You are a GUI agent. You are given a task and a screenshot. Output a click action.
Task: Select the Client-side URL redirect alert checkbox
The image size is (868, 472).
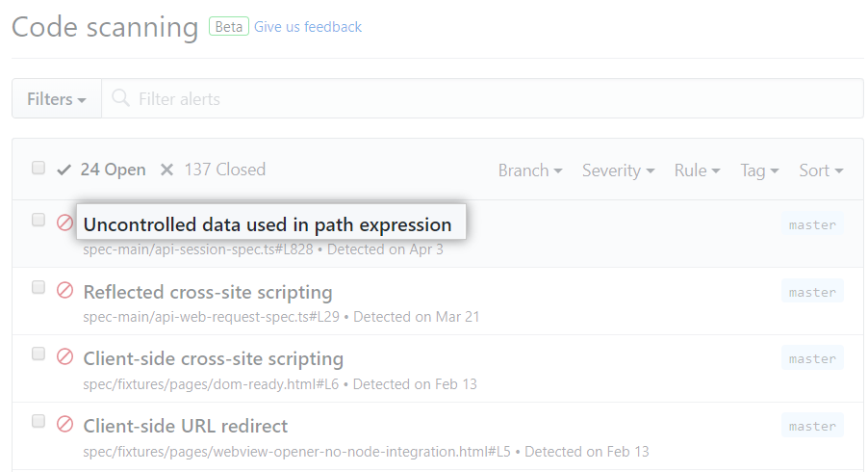tap(38, 421)
